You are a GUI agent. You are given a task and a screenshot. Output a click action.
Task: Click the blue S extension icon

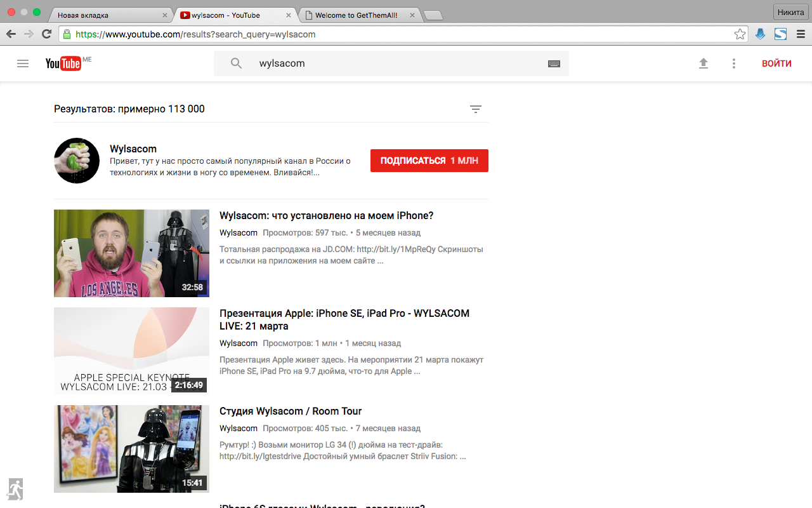click(x=780, y=34)
